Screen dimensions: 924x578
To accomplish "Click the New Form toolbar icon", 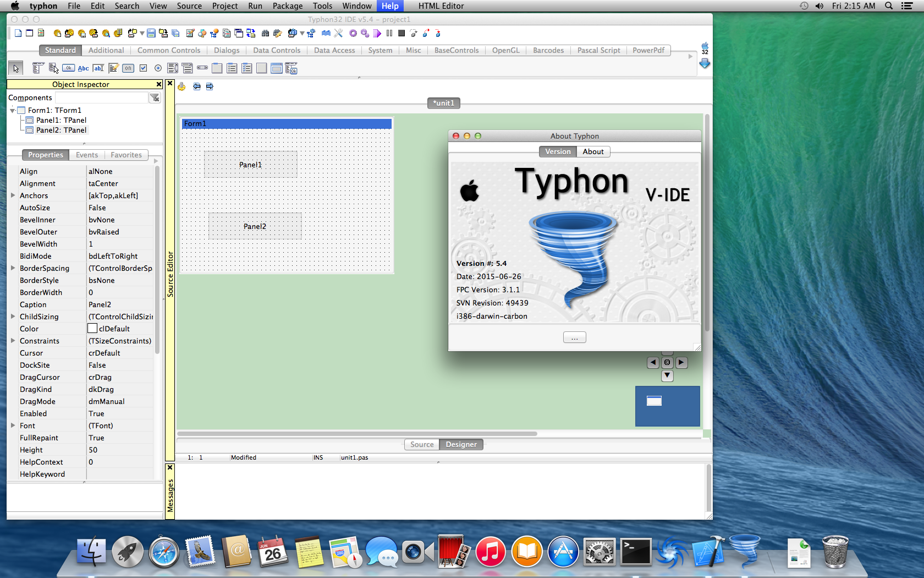I will coord(30,34).
